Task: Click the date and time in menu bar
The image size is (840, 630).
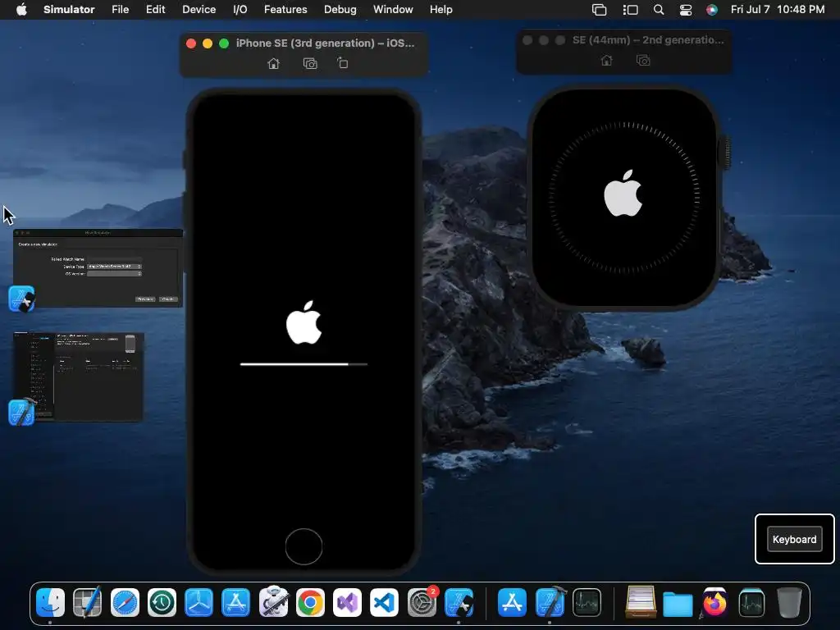Action: 778,10
